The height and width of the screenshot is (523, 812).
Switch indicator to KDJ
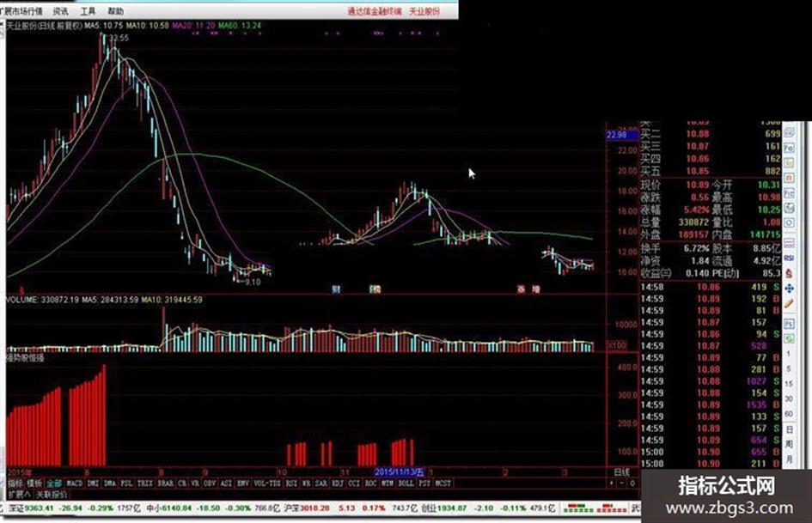point(338,483)
